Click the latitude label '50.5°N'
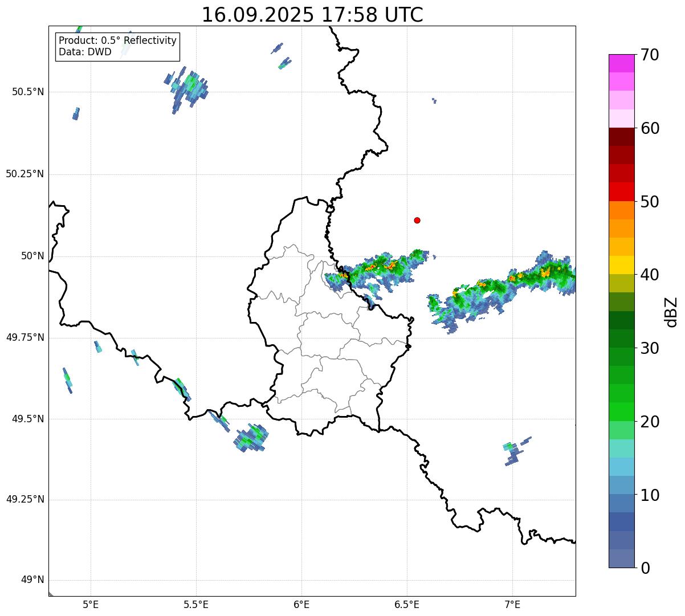This screenshot has height=616, width=685. 27,92
